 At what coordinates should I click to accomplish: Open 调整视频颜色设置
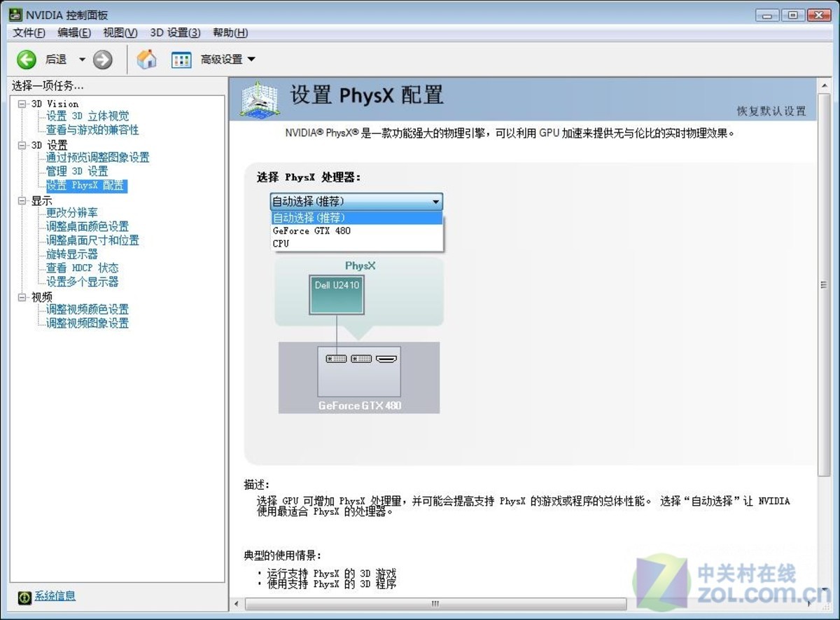pyautogui.click(x=87, y=309)
